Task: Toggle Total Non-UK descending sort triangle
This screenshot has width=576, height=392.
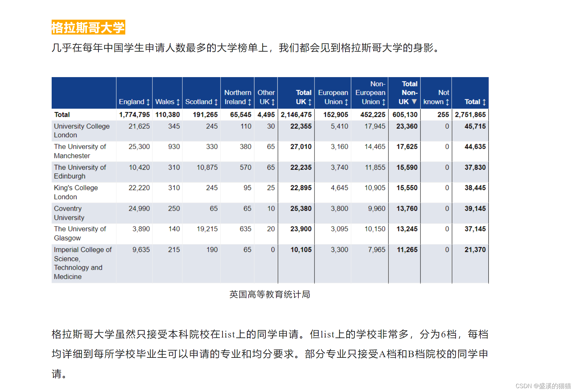Action: click(x=414, y=102)
